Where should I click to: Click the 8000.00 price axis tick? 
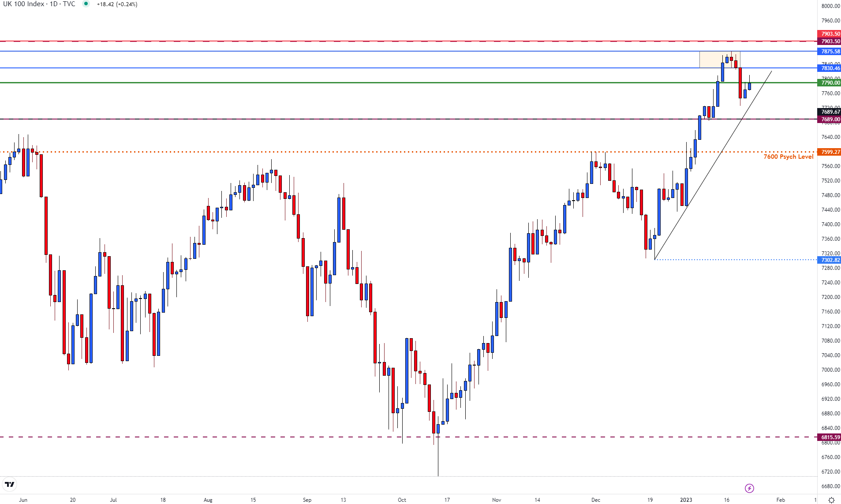tap(830, 6)
